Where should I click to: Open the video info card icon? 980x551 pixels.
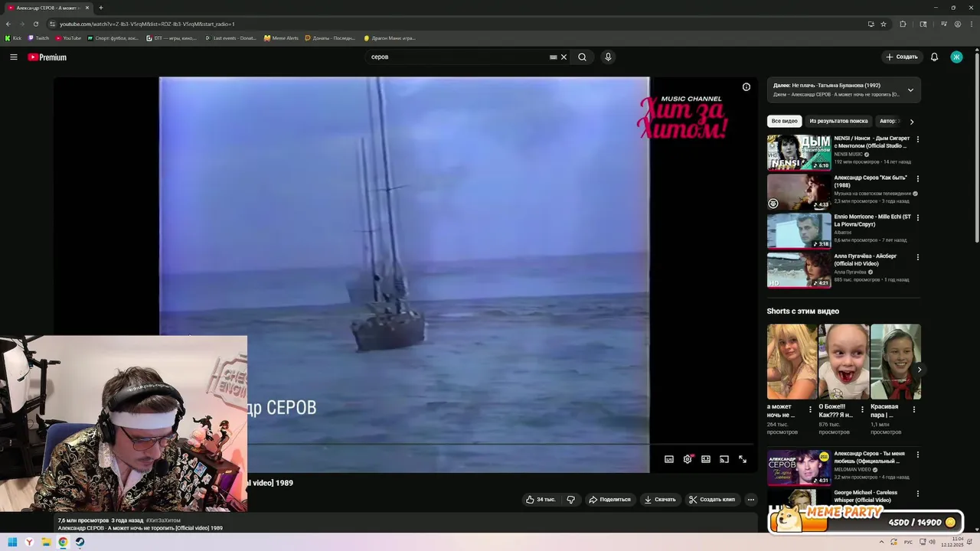(746, 86)
